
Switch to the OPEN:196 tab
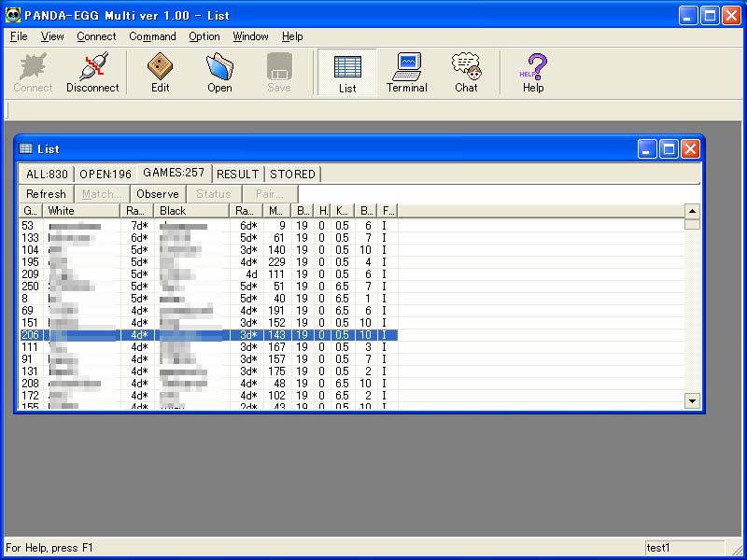pos(106,175)
